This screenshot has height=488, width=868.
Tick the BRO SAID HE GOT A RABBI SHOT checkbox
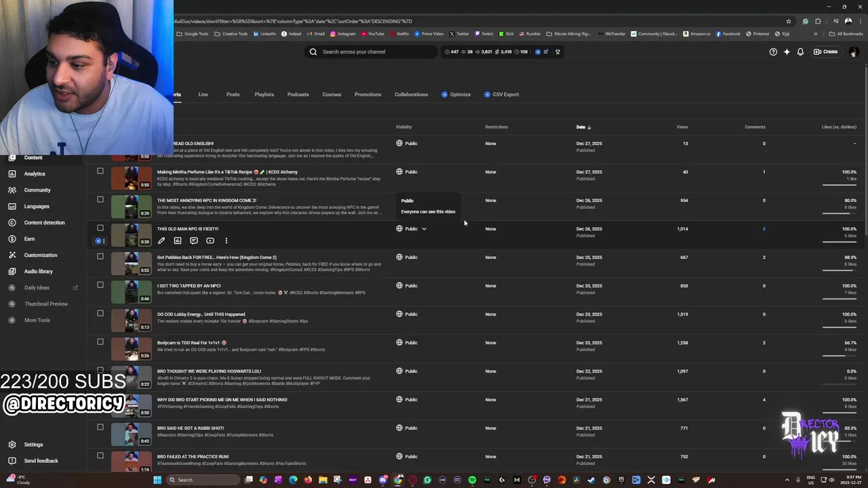click(100, 427)
